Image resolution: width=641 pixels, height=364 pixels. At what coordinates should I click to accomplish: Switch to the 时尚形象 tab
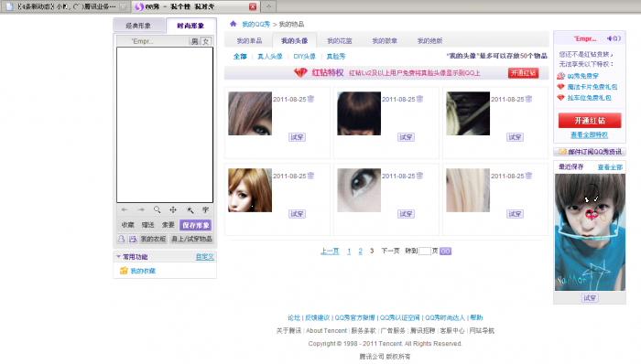[190, 26]
